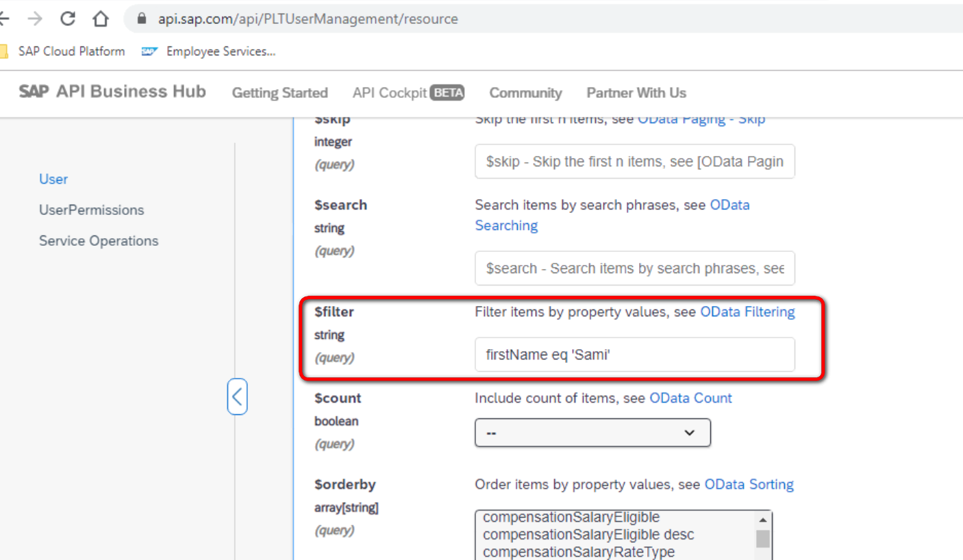Screen dimensions: 963x560
Task: Open the OData Filtering documentation link
Action: [x=747, y=311]
